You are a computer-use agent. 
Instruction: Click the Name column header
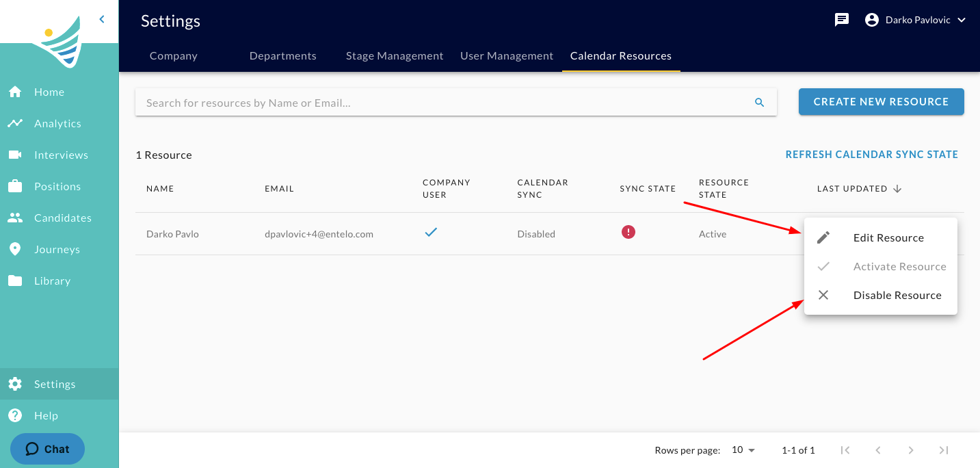tap(160, 189)
